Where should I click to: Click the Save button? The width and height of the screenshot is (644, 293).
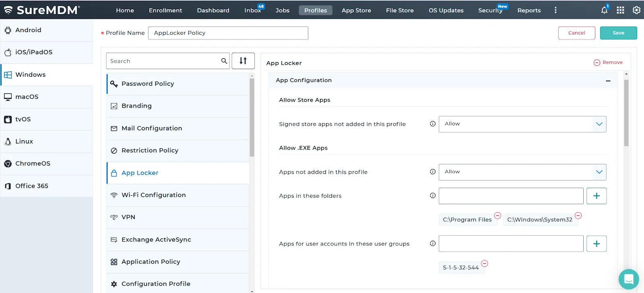pos(618,33)
